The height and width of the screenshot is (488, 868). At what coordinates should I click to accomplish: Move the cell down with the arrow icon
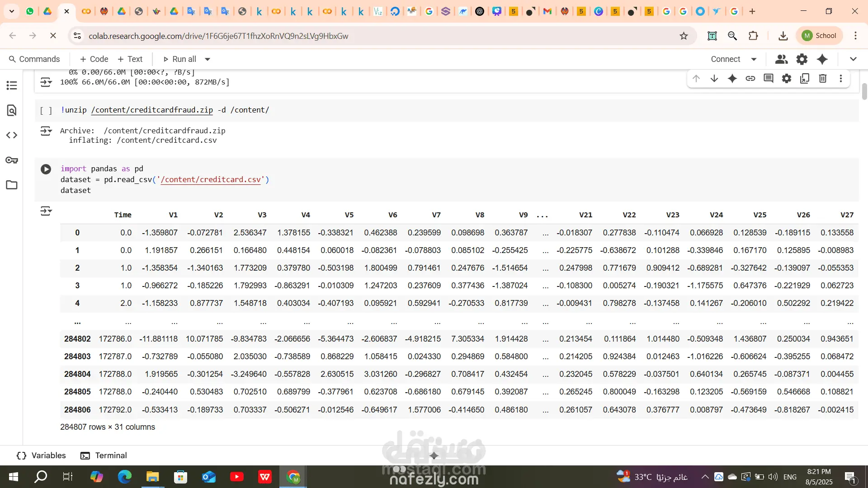(714, 79)
